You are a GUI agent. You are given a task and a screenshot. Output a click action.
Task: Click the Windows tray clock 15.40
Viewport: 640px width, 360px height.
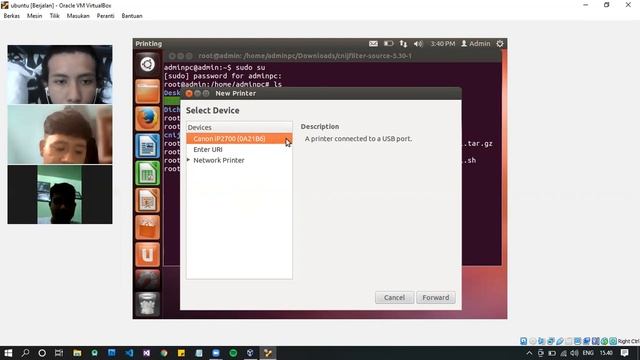[606, 353]
